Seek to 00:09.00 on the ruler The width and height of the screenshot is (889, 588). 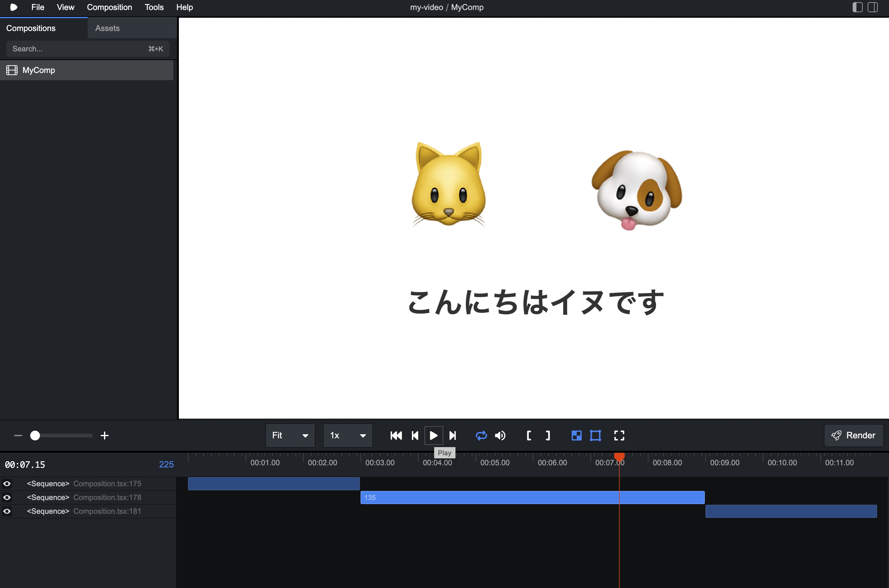point(725,463)
